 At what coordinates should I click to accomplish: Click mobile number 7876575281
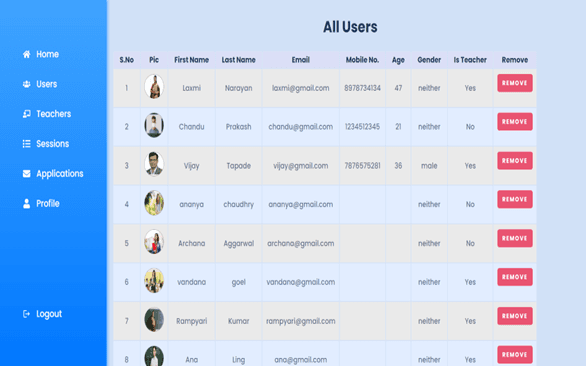click(x=362, y=166)
